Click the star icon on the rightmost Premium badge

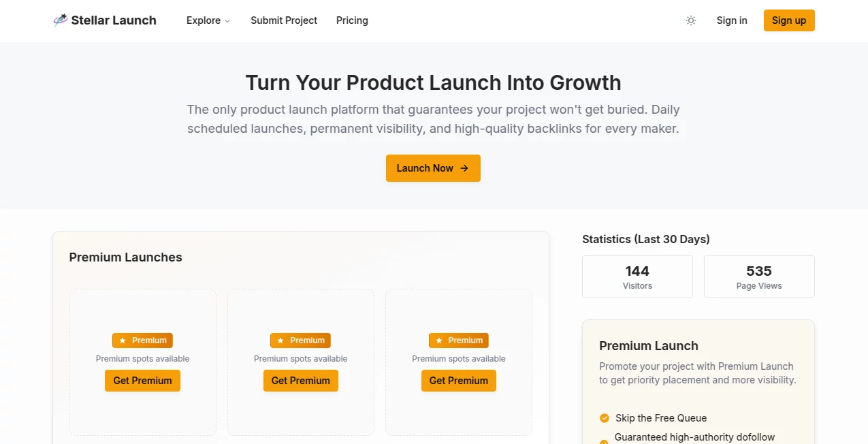pos(440,340)
